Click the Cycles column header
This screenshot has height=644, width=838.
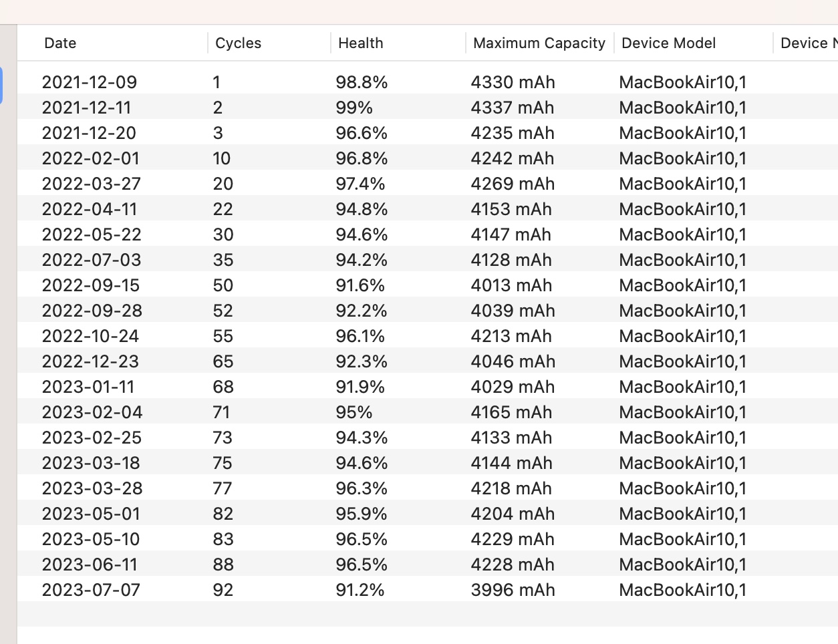238,43
